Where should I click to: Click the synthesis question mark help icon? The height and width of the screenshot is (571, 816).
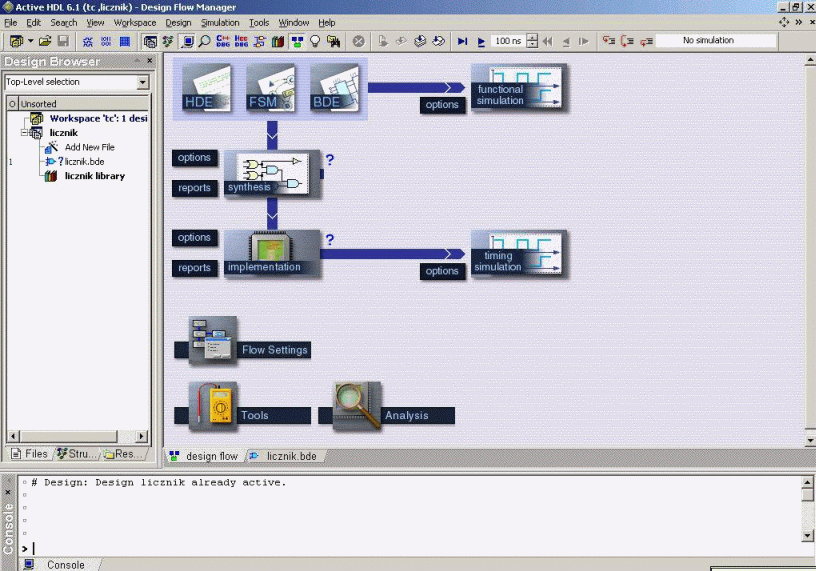(x=329, y=159)
